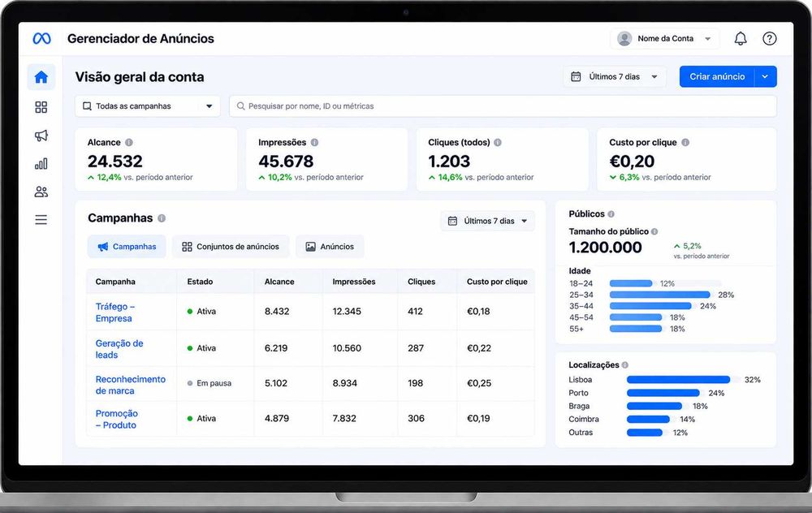The height and width of the screenshot is (513, 812).
Task: Click the Custo por clique column header
Action: [497, 282]
